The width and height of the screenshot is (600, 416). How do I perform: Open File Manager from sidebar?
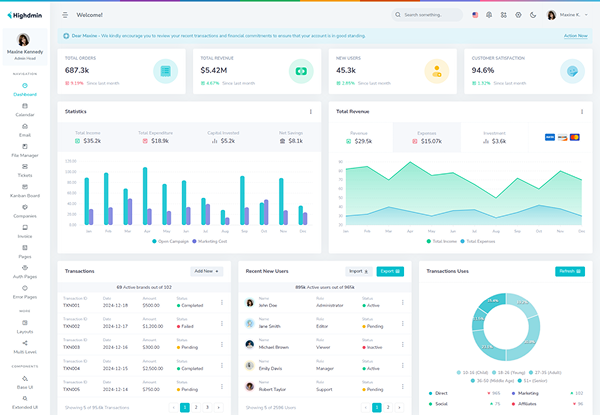[25, 150]
